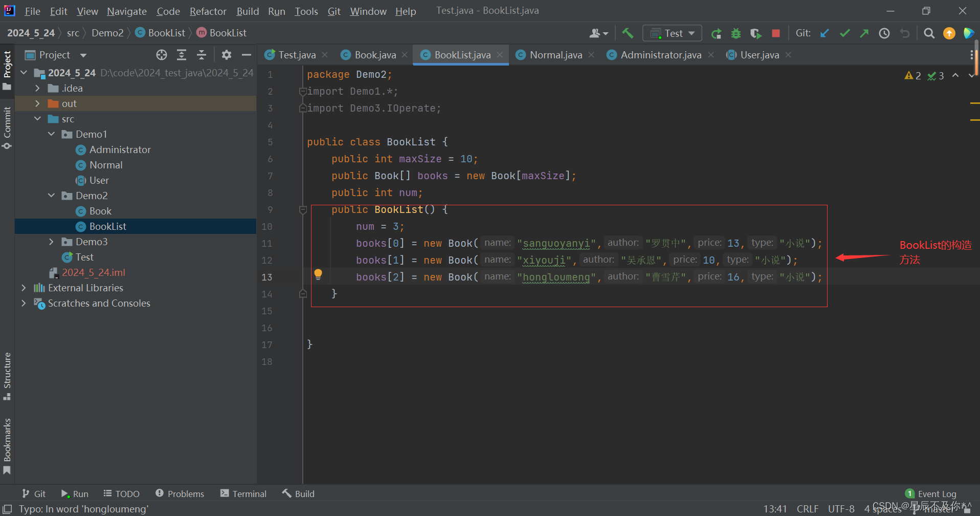Open Project panel settings gear
980x516 pixels.
(x=226, y=55)
